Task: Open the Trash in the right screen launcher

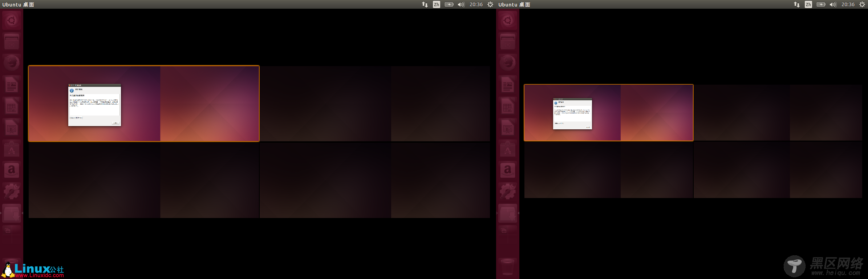Action: [x=508, y=267]
